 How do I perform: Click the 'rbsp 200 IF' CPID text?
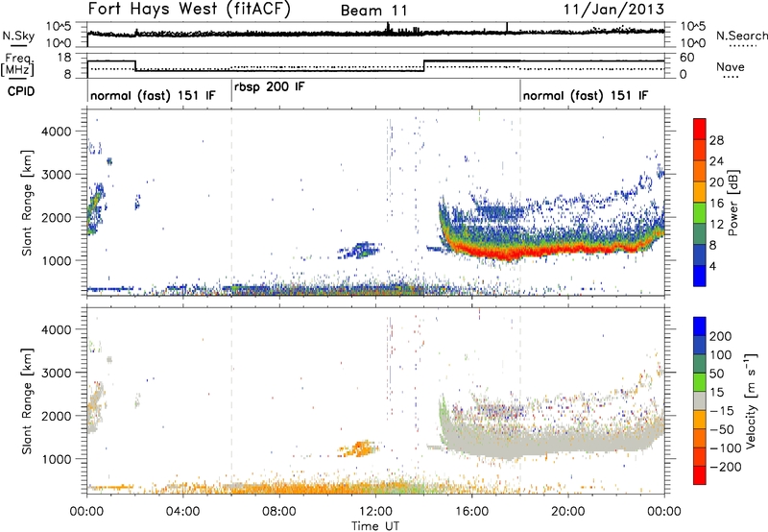pos(270,87)
